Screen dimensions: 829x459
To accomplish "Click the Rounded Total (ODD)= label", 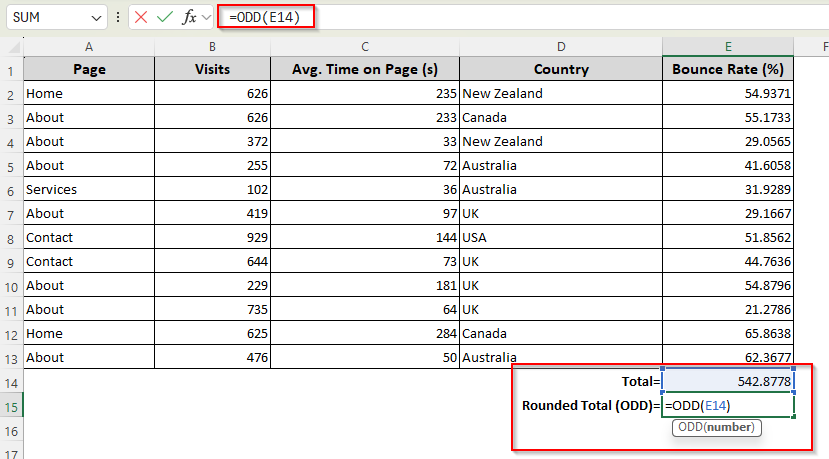I will click(591, 406).
